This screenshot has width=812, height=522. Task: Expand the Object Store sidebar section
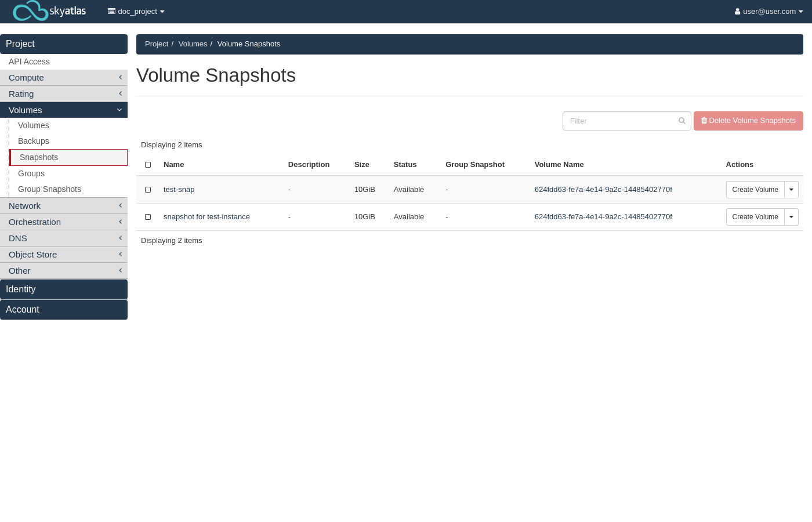point(64,255)
